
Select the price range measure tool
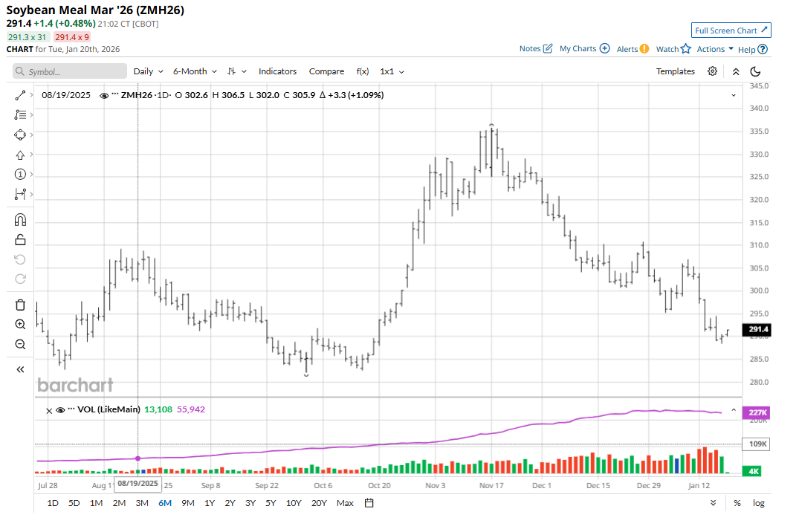20,194
